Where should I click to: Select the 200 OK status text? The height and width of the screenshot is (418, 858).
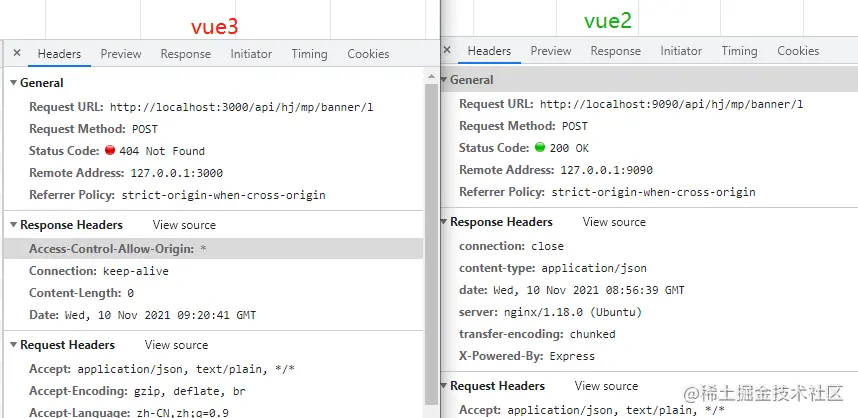point(569,148)
